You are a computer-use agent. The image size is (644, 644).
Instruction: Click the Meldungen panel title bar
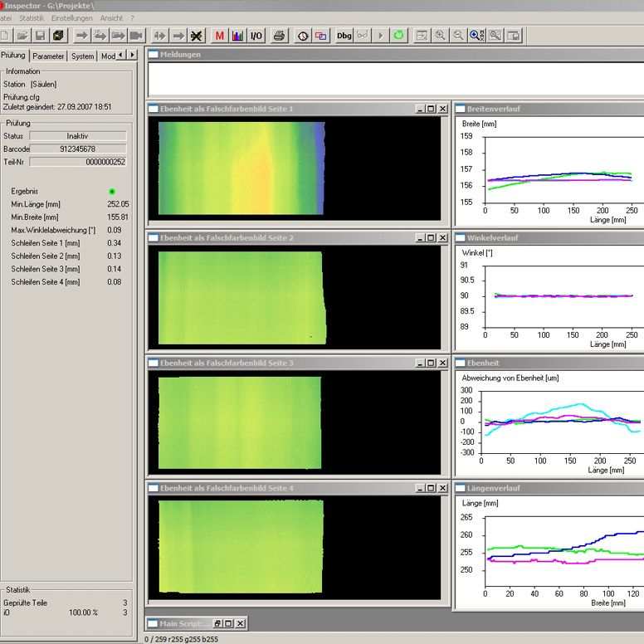point(395,54)
